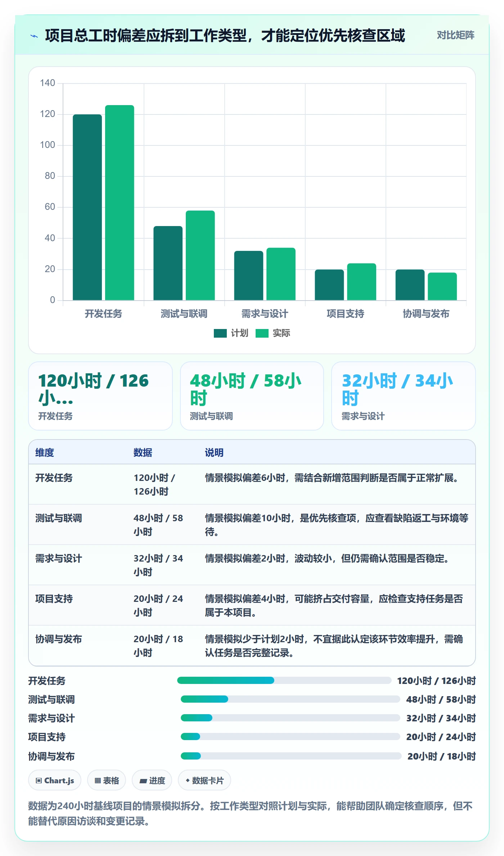The image size is (504, 856).
Task: Click the 数据卡片 tag chip
Action: (x=204, y=780)
